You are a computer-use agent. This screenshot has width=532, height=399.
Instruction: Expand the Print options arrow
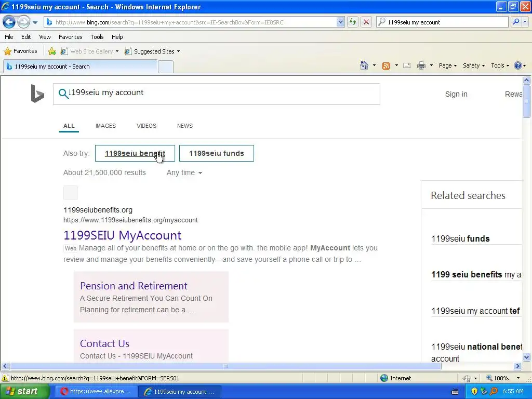[431, 65]
